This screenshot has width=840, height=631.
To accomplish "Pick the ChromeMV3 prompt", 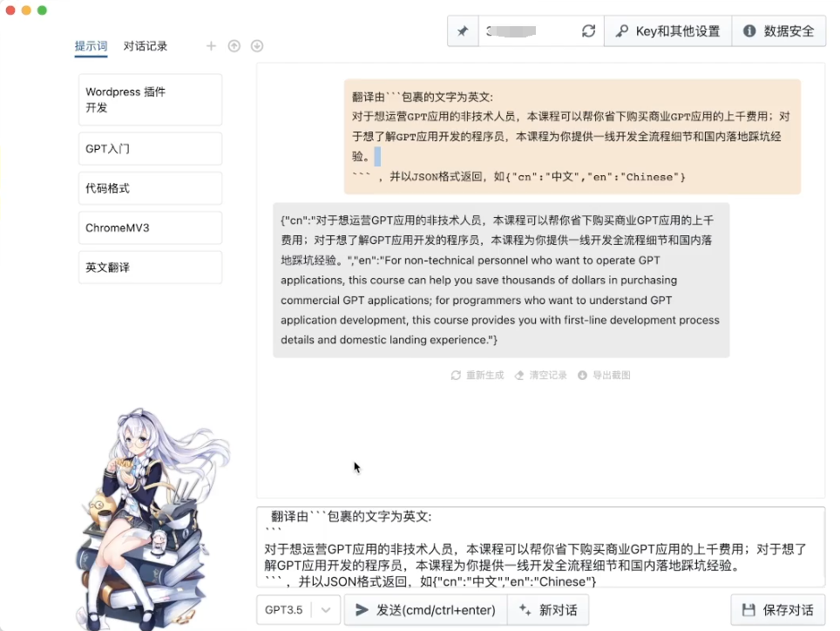I will click(x=150, y=228).
